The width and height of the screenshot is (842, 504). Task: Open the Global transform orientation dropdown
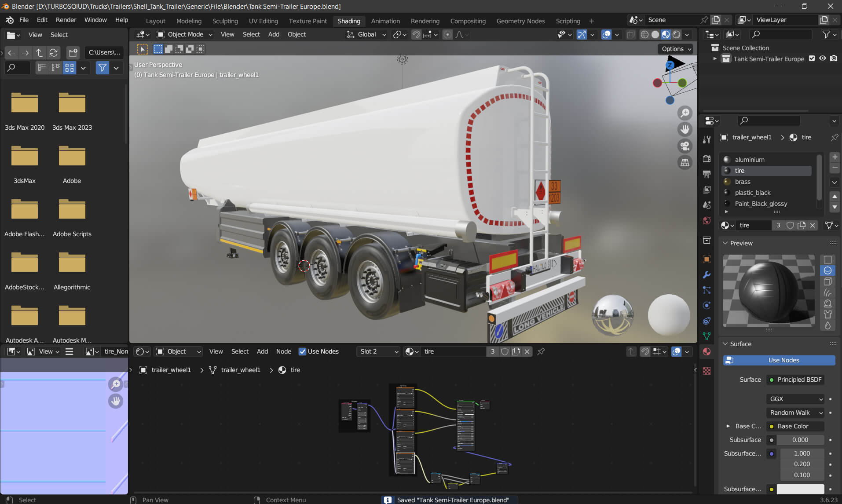(x=366, y=34)
